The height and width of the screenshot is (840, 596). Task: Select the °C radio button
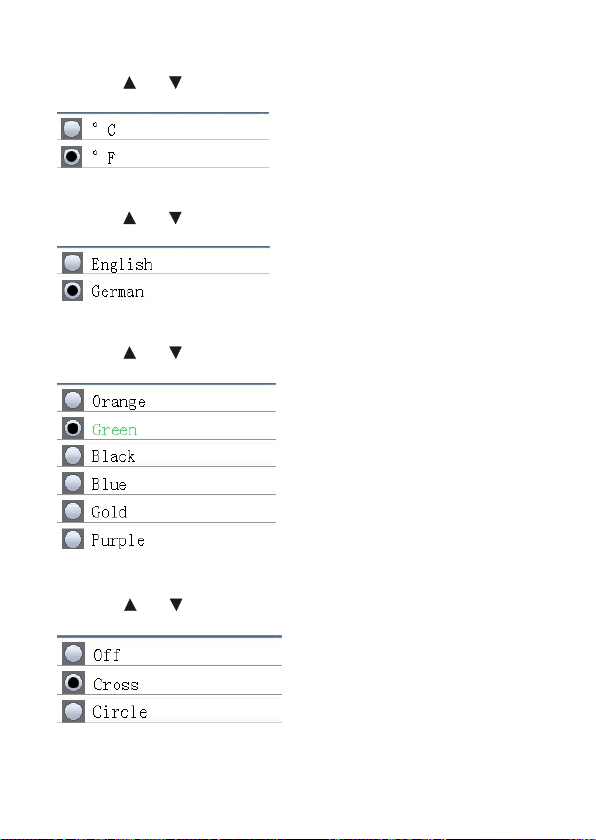tap(71, 129)
